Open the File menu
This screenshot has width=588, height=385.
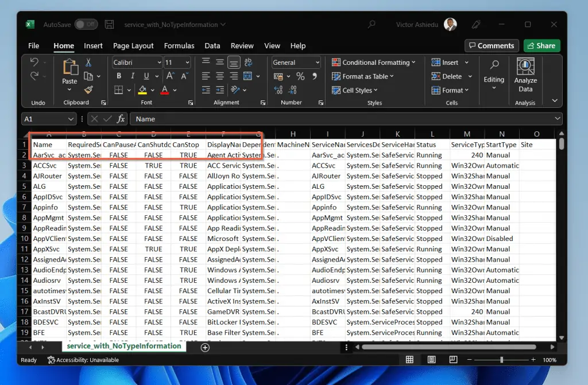click(x=33, y=46)
